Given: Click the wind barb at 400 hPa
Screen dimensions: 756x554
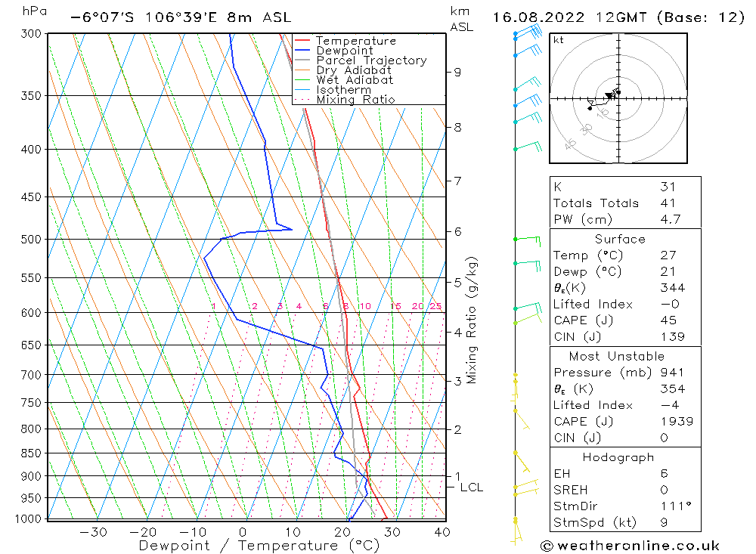Looking at the screenshot, I should coord(528,147).
